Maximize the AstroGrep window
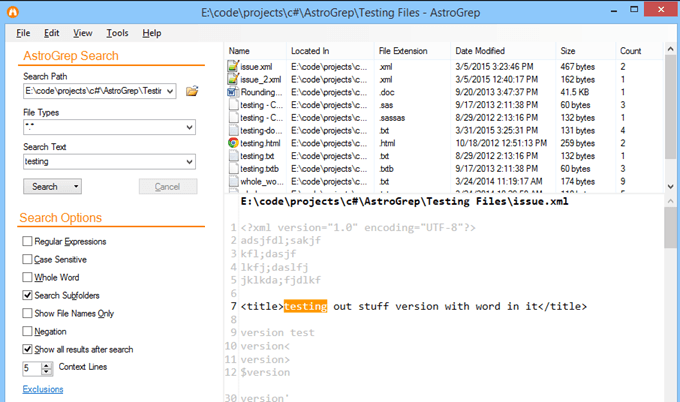The image size is (680, 402). [x=634, y=10]
